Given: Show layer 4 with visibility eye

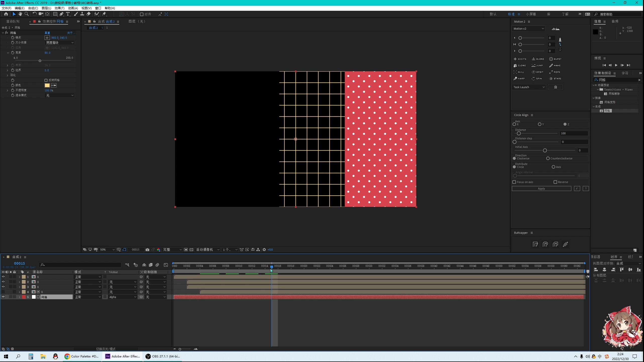Looking at the screenshot, I should point(3,292).
